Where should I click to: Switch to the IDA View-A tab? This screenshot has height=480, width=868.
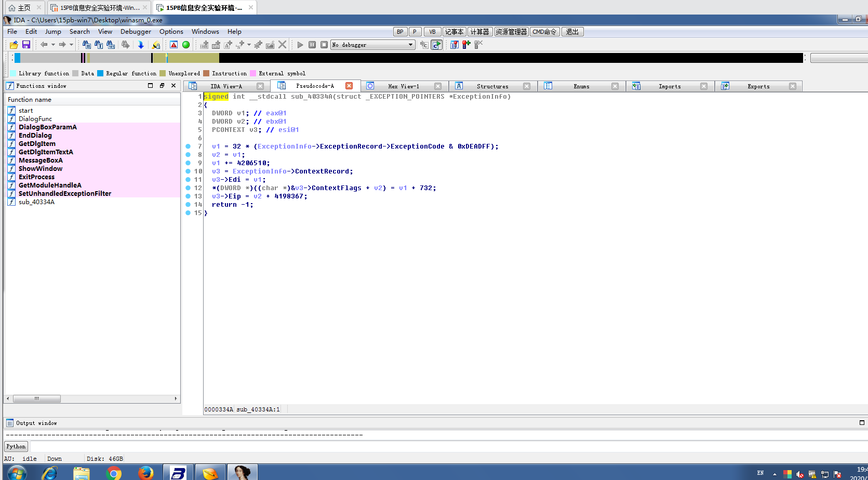click(226, 86)
